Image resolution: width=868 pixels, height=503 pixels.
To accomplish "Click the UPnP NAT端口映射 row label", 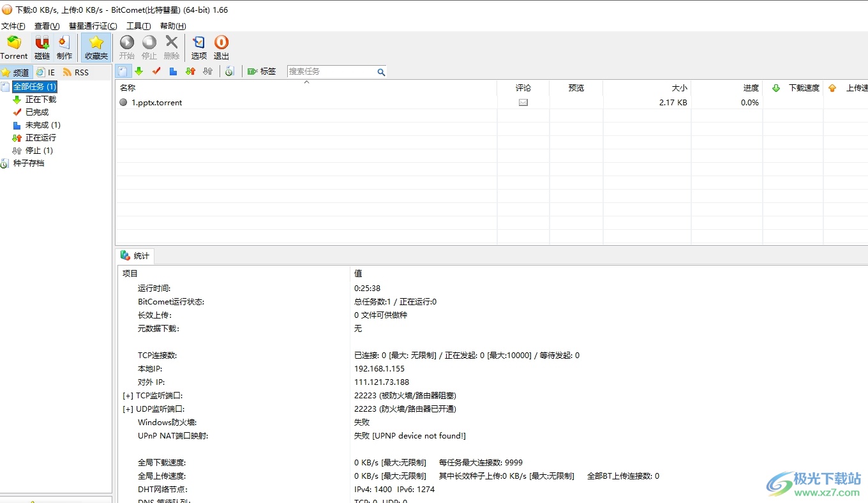I will tap(173, 436).
